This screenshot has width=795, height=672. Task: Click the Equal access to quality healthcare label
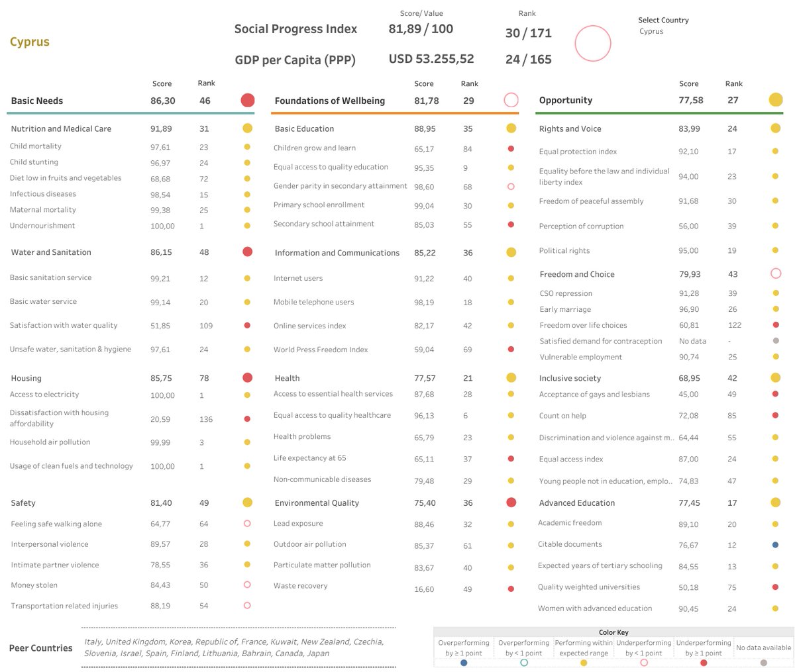click(332, 416)
